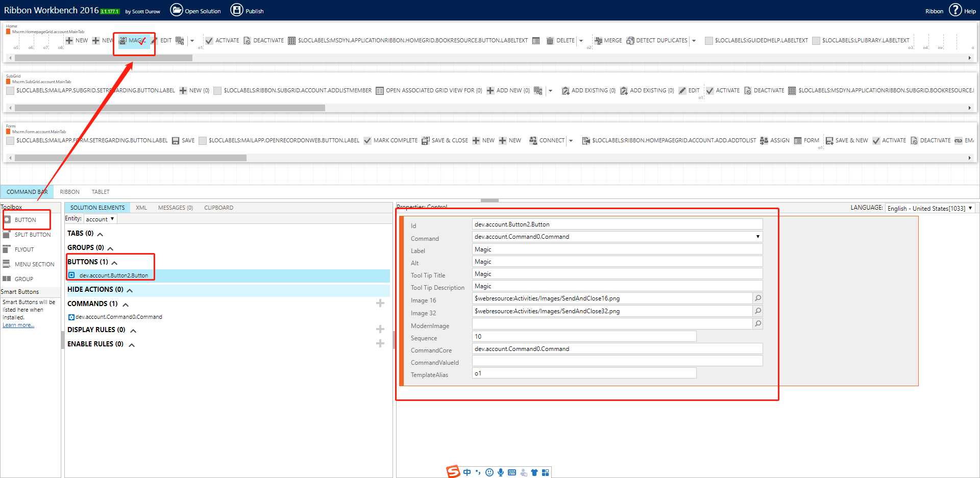
Task: Switch to the TABLET tab
Action: [x=101, y=192]
